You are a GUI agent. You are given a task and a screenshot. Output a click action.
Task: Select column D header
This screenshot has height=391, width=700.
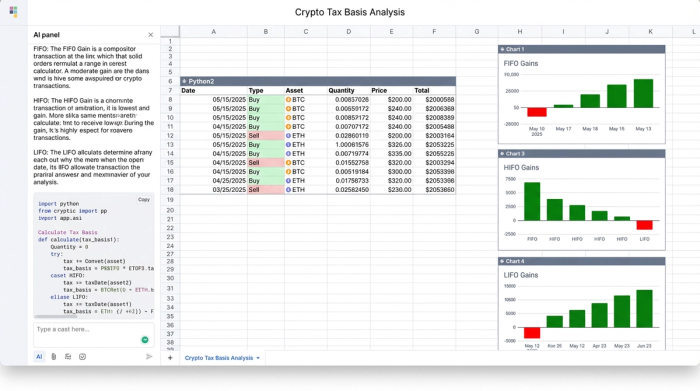[349, 32]
